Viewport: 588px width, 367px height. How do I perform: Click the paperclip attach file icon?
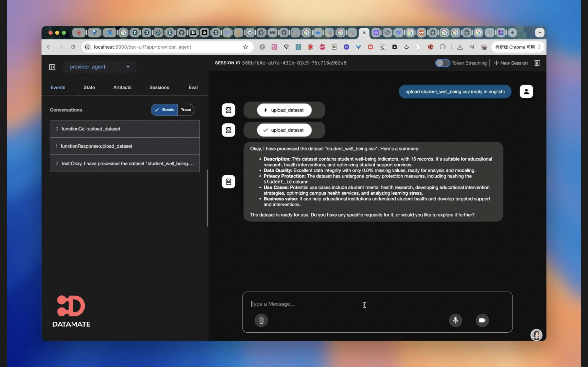[261, 320]
